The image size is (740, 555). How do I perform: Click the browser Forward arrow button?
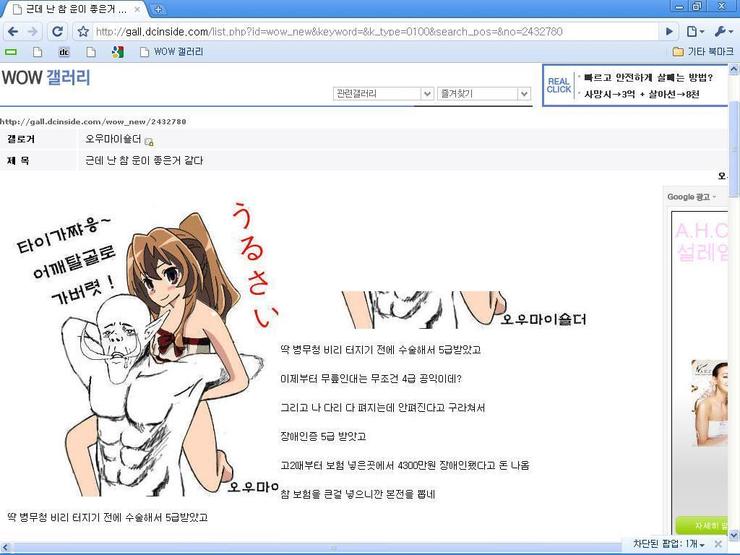coord(33,32)
